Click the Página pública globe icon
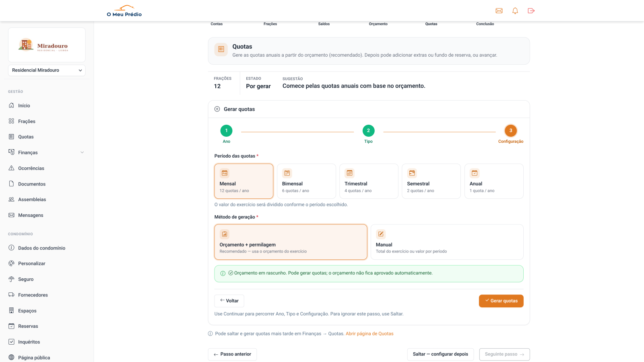Viewport: 644px width, 362px height. (11, 358)
